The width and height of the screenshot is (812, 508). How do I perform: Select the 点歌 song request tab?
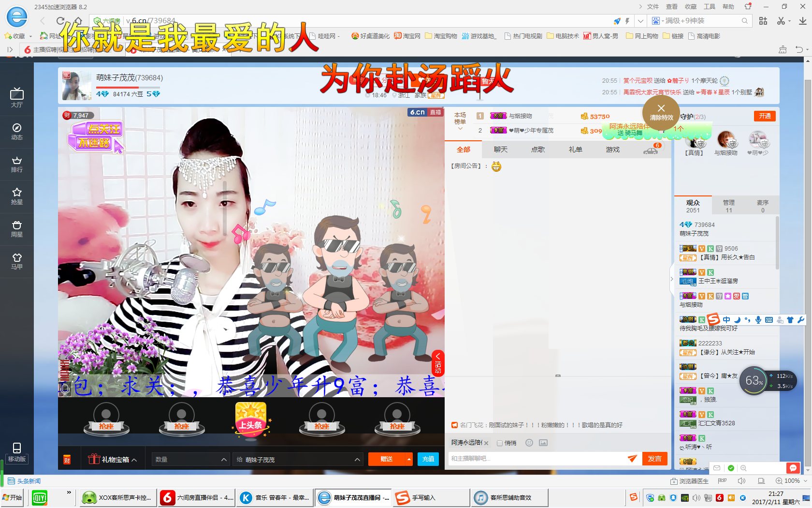(x=538, y=149)
